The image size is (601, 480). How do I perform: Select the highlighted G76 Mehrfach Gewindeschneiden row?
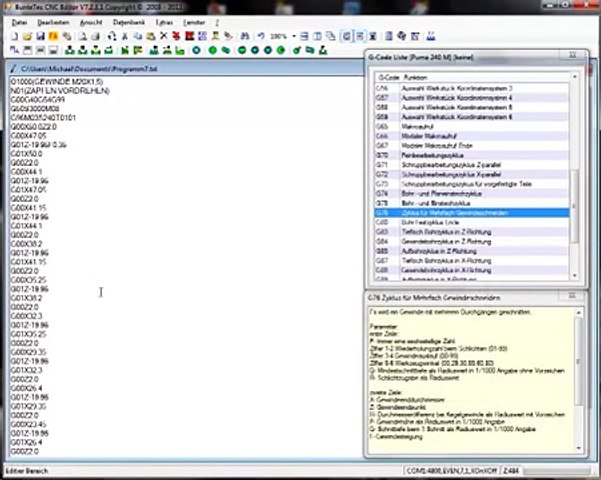pos(472,213)
